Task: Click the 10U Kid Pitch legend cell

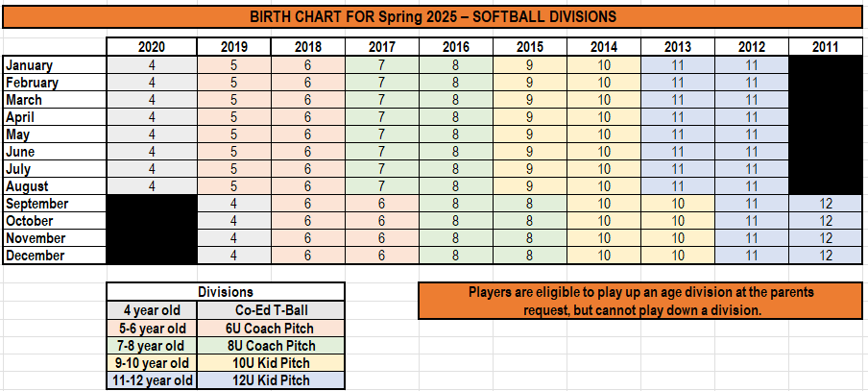Action: 271,363
